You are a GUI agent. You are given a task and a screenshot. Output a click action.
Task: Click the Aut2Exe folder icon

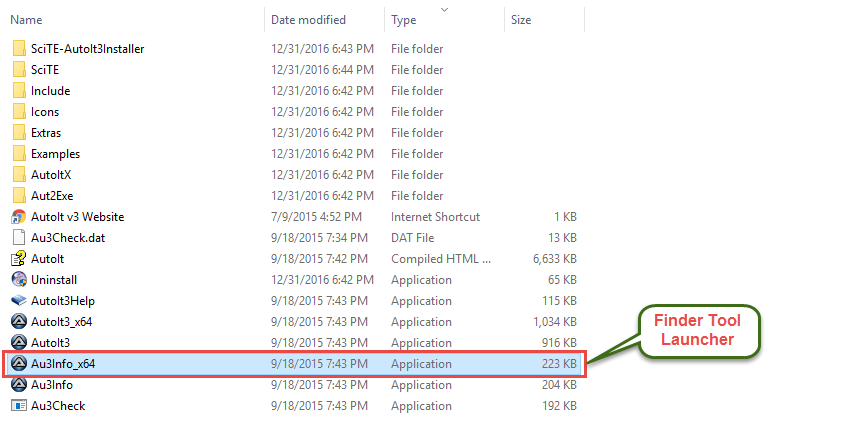point(19,195)
